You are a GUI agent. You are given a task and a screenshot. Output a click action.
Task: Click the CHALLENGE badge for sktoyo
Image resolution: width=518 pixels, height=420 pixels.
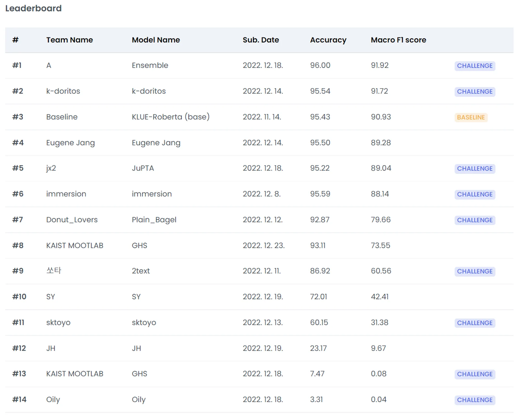point(474,323)
